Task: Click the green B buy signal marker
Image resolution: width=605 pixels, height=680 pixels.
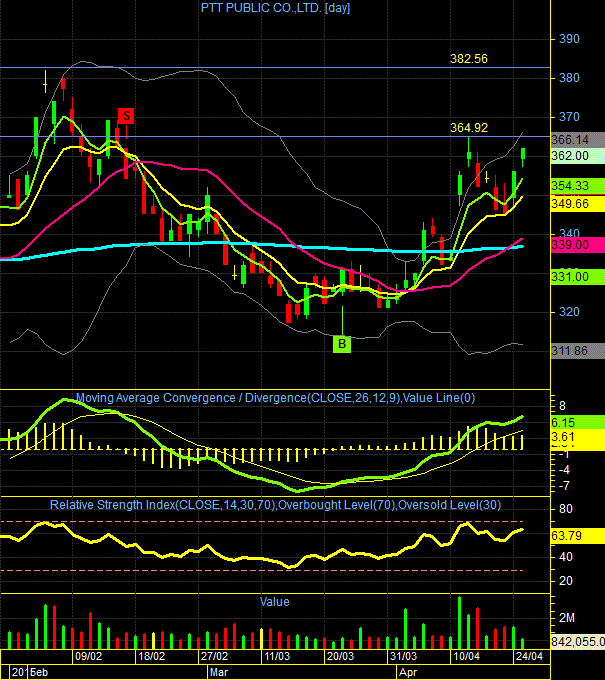Action: coord(342,344)
